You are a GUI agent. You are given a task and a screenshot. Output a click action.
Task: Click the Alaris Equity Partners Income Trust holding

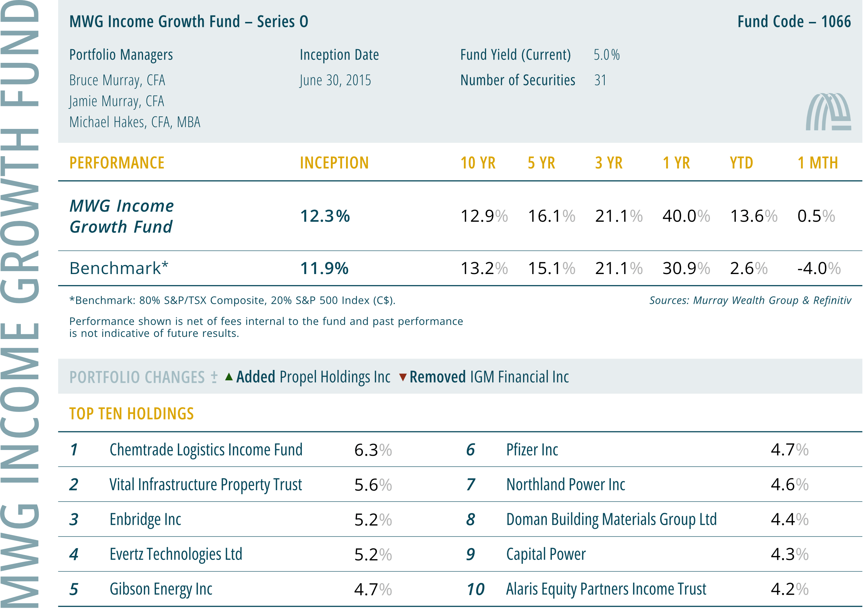(606, 589)
